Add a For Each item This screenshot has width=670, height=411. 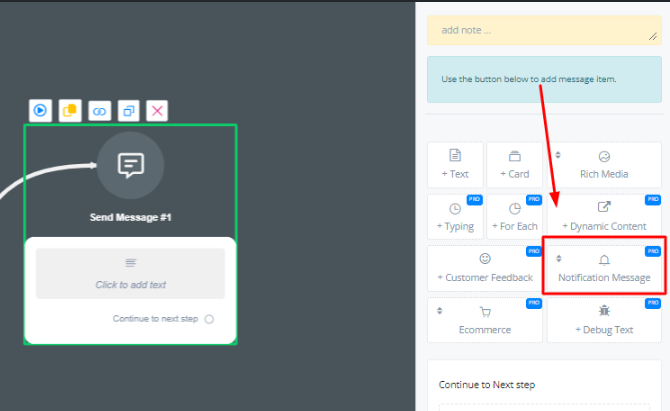[515, 217]
